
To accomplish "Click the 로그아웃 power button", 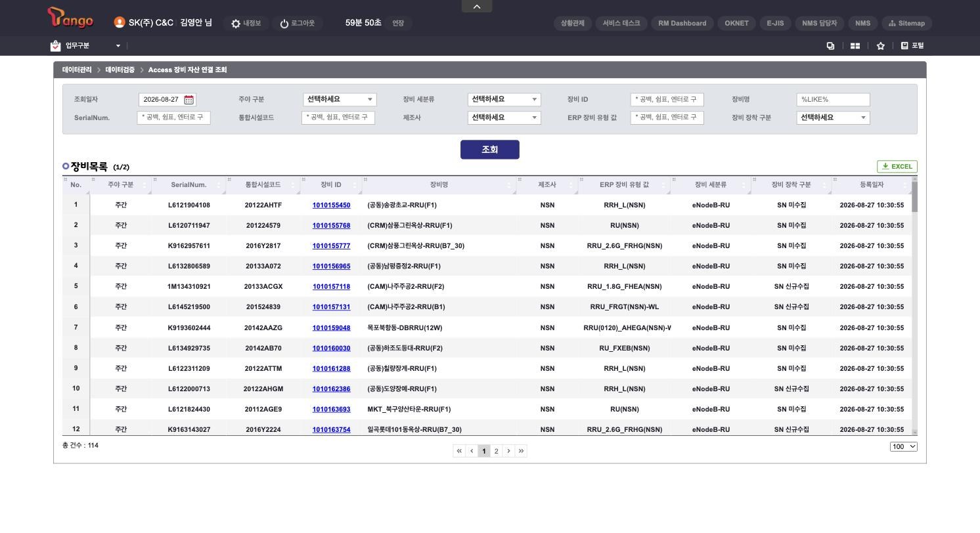I will pyautogui.click(x=297, y=23).
